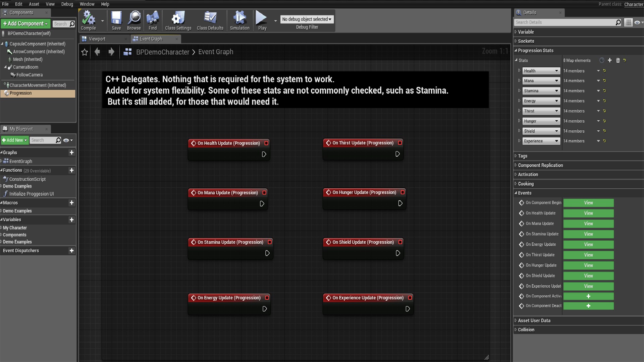Open Class Defaults

(210, 20)
